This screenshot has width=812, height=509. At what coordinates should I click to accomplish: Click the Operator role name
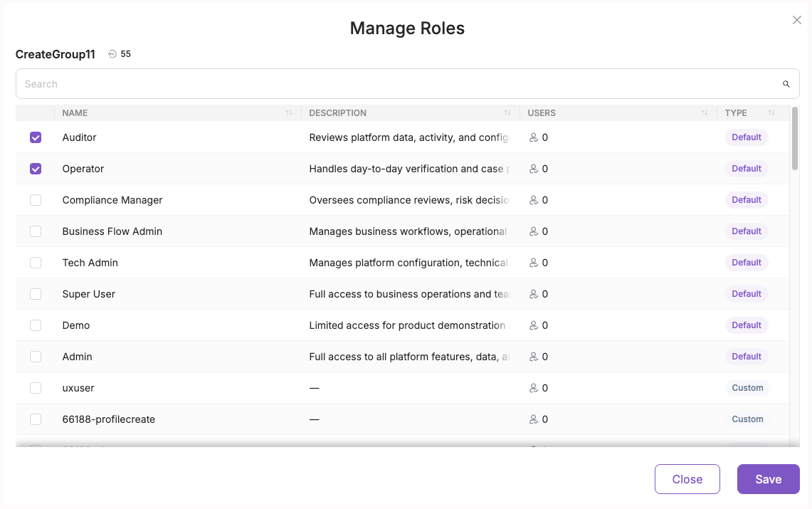[83, 169]
